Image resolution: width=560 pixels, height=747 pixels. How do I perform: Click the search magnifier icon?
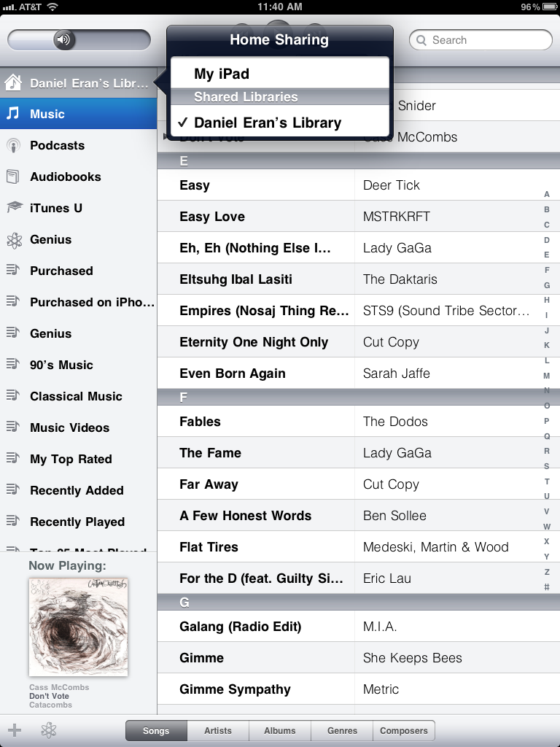point(421,40)
